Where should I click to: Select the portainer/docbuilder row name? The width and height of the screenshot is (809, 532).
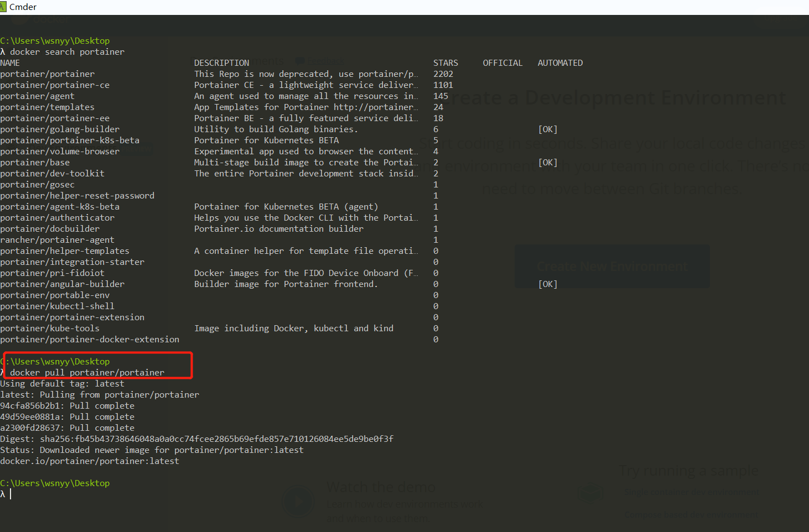[x=50, y=229]
